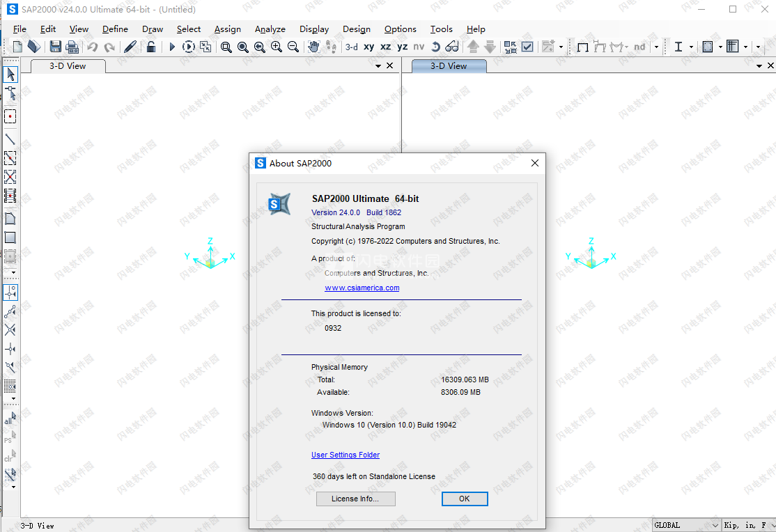This screenshot has height=532, width=776.
Task: Open Set Display Options checkmark icon
Action: 527,47
